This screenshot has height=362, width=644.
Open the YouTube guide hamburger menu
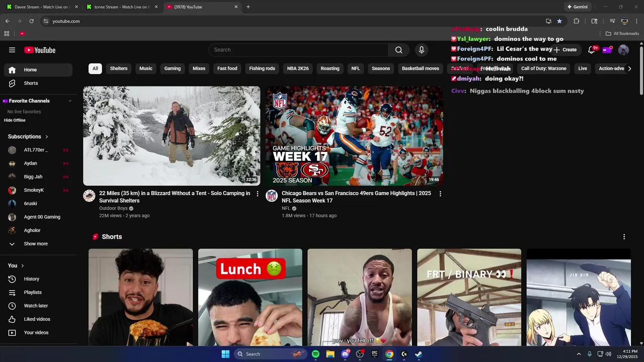click(x=12, y=50)
